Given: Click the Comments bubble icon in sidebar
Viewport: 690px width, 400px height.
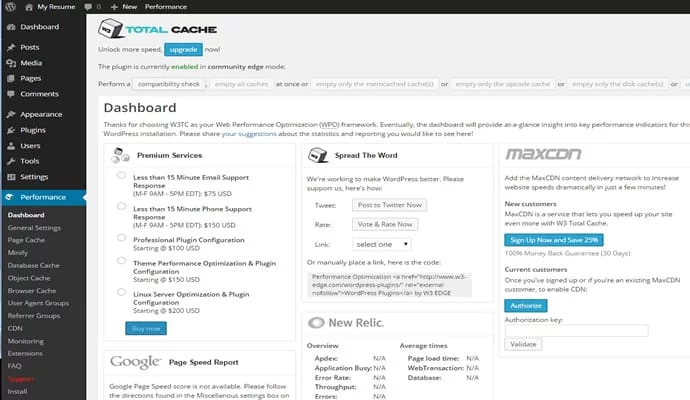Looking at the screenshot, I should [x=11, y=94].
